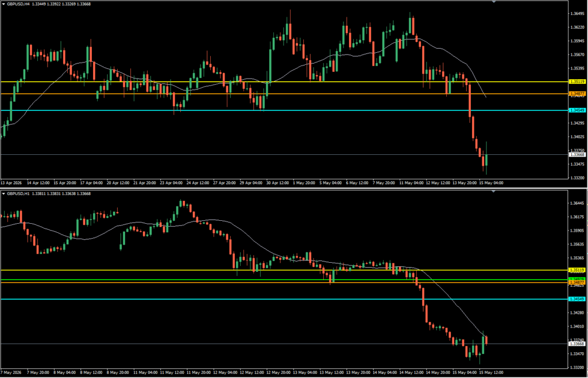
Task: Select green price label on H1 chart
Action: tap(578, 279)
